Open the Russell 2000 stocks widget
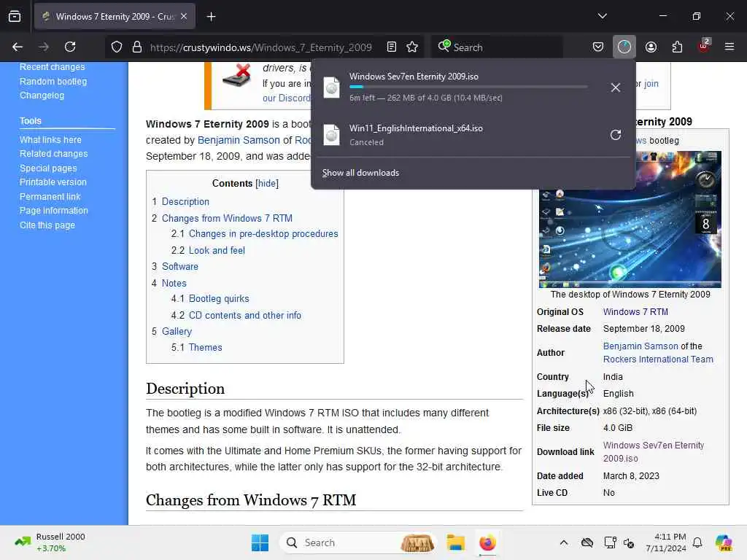Viewport: 747px width, 560px height. click(50, 542)
